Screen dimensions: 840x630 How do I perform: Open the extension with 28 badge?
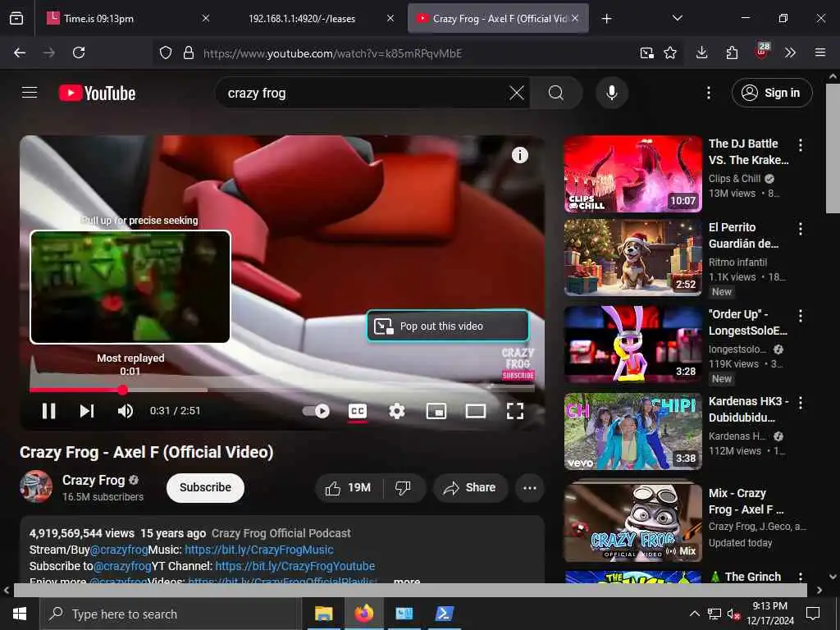point(761,52)
